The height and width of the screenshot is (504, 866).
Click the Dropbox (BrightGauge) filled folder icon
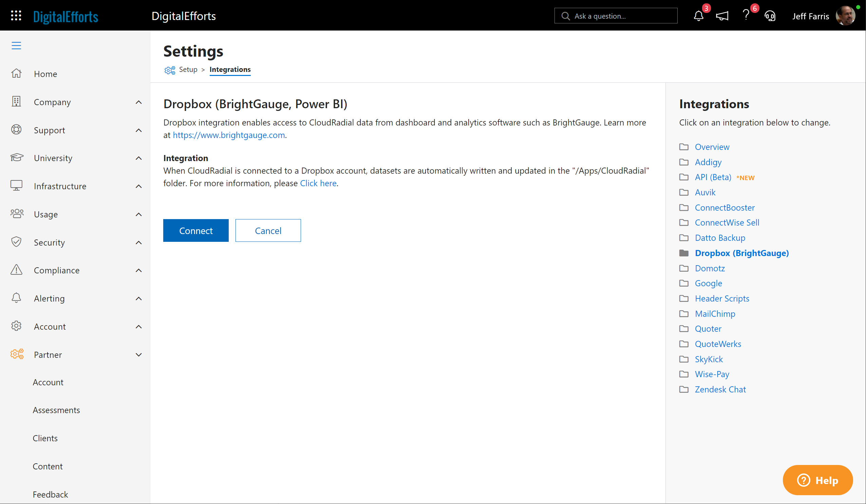tap(684, 253)
